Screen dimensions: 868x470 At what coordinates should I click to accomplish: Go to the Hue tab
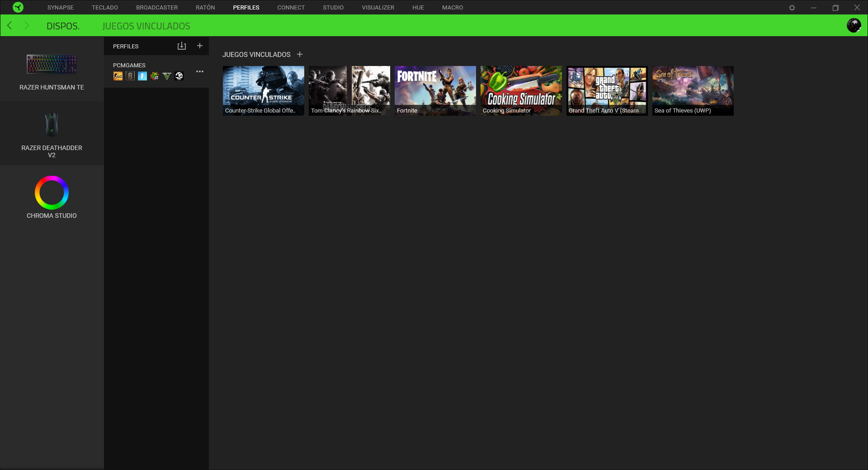tap(418, 8)
